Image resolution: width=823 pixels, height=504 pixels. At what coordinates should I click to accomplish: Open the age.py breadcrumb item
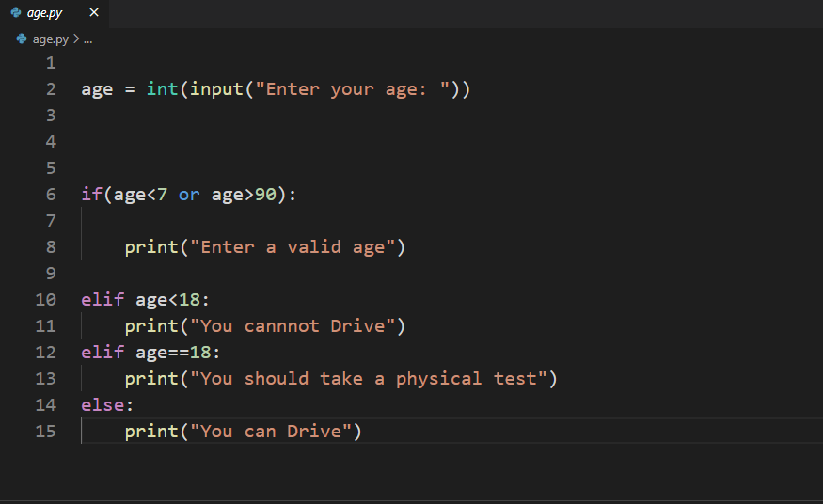tap(51, 39)
